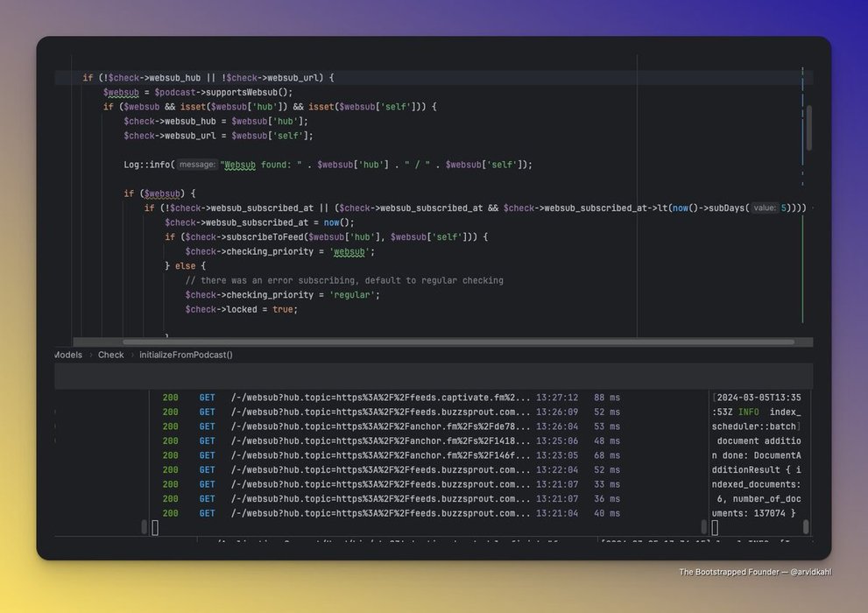Screen dimensions: 868x613
Task: Click the Models breadcrumb item
Action: pos(68,355)
